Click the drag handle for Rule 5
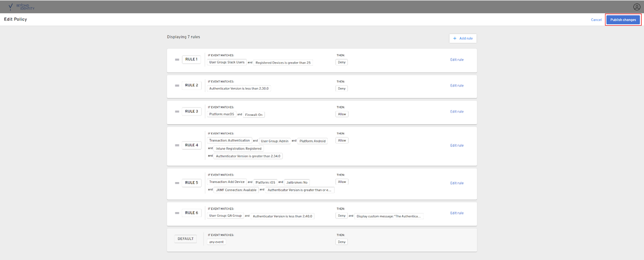This screenshot has height=260, width=644. click(x=177, y=183)
